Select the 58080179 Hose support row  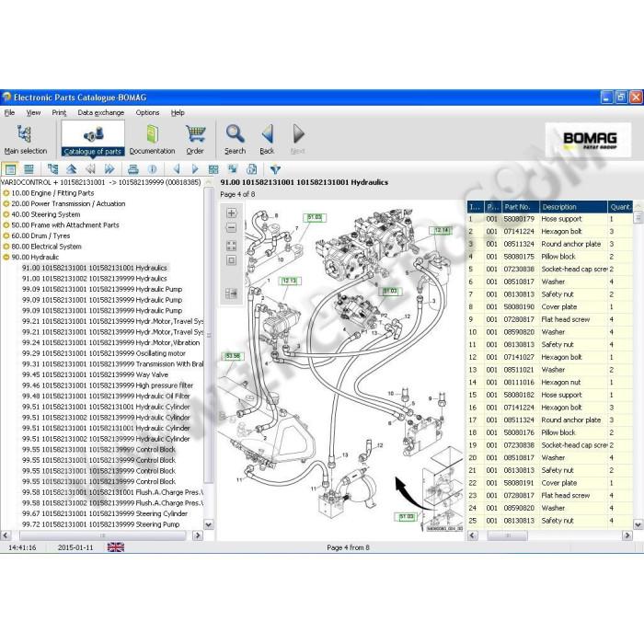tap(549, 219)
